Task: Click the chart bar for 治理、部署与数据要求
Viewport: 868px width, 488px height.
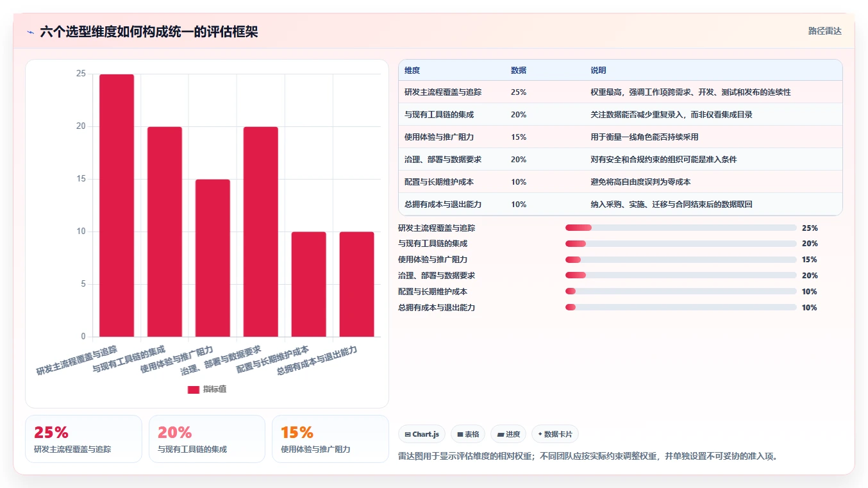Action: (261, 231)
